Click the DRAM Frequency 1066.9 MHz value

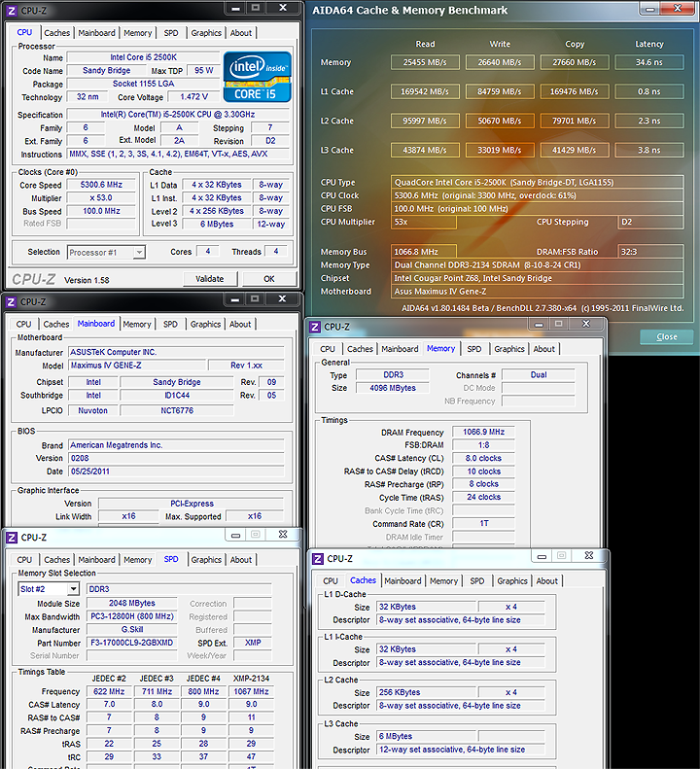(483, 432)
